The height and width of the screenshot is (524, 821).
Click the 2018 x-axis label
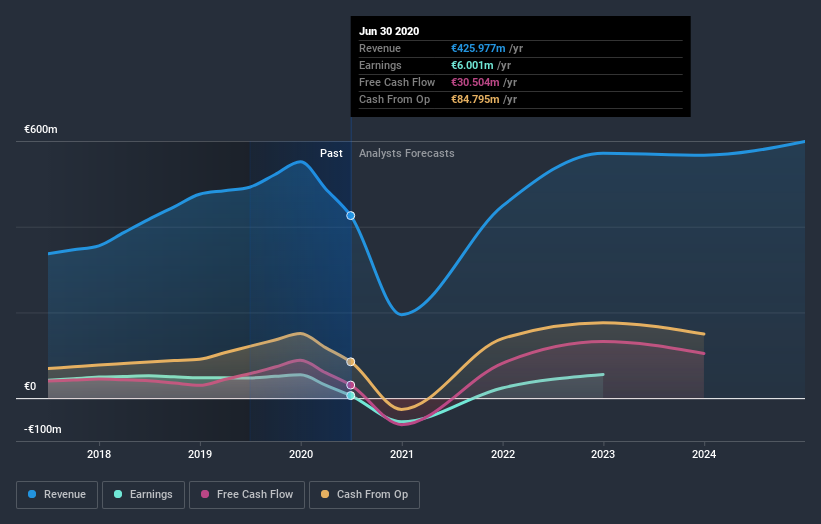(99, 454)
